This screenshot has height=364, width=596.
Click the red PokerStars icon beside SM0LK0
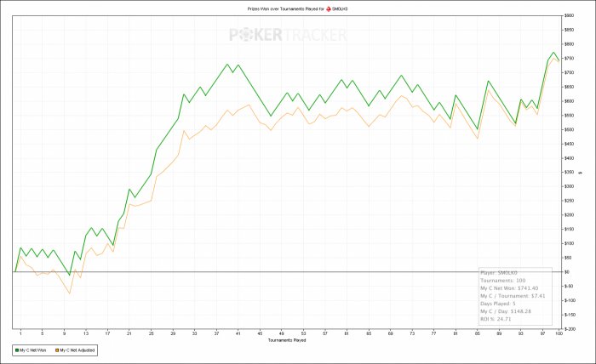coord(329,9)
